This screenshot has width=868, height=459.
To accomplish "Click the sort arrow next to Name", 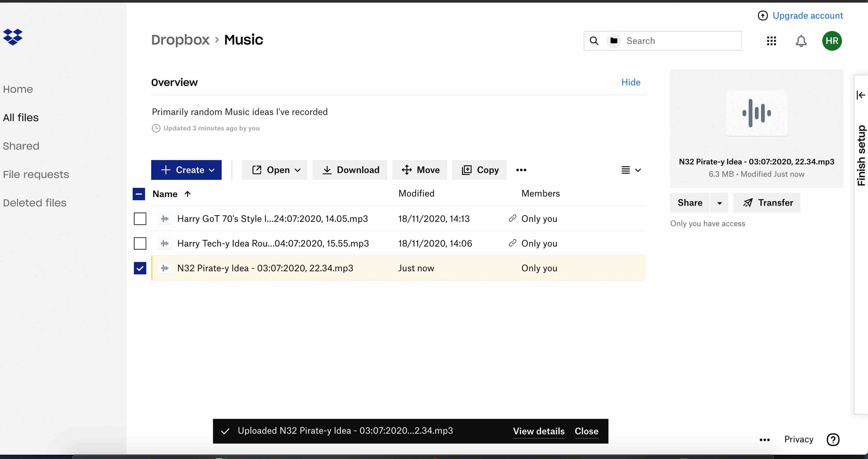I will point(187,193).
